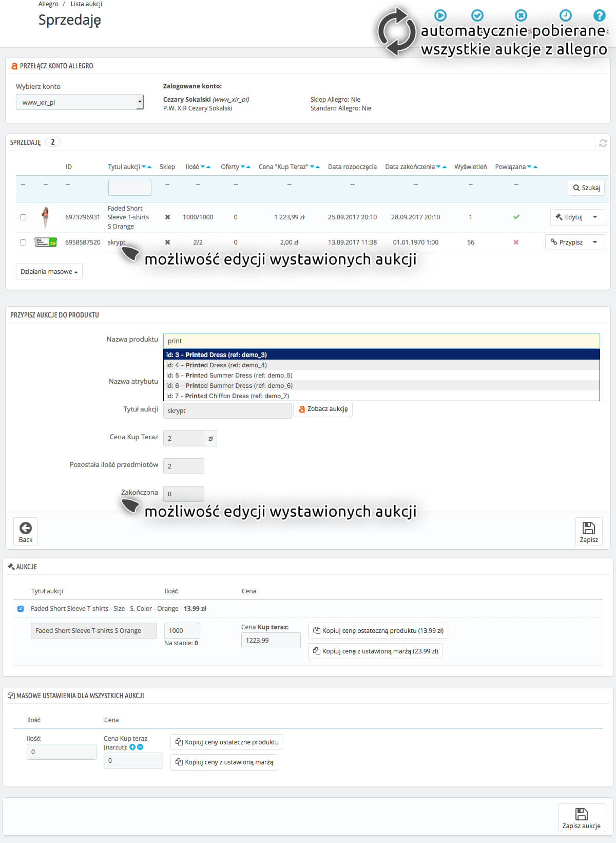Open the Faded Short Sleeve T-shirt thumbnail

(x=46, y=217)
